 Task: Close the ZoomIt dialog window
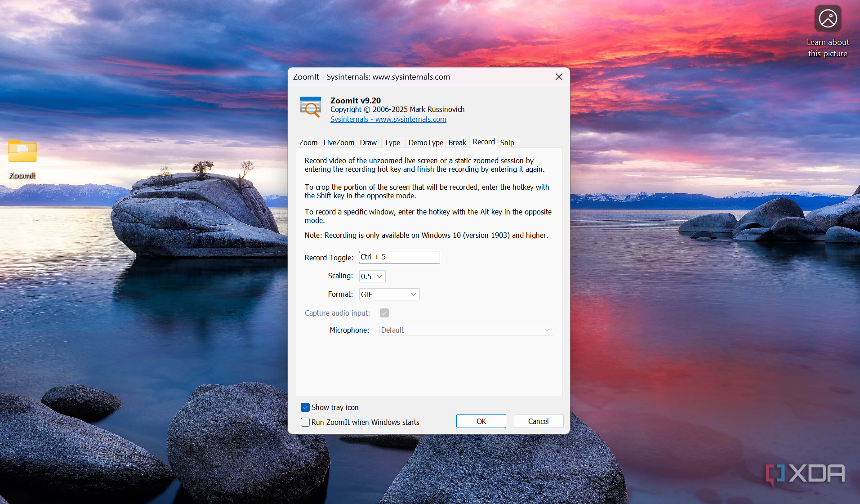tap(559, 77)
